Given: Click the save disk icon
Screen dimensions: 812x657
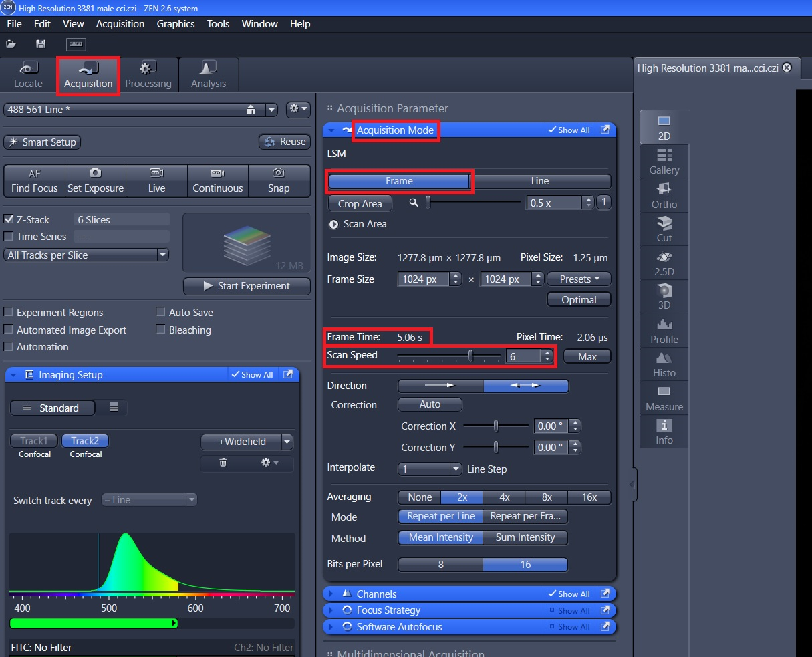Looking at the screenshot, I should [x=41, y=44].
